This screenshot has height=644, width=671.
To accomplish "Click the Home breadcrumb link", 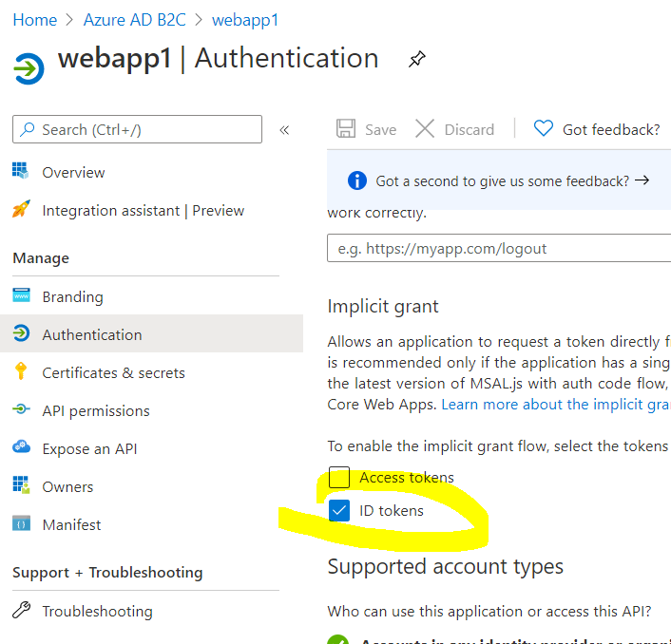I will point(34,20).
